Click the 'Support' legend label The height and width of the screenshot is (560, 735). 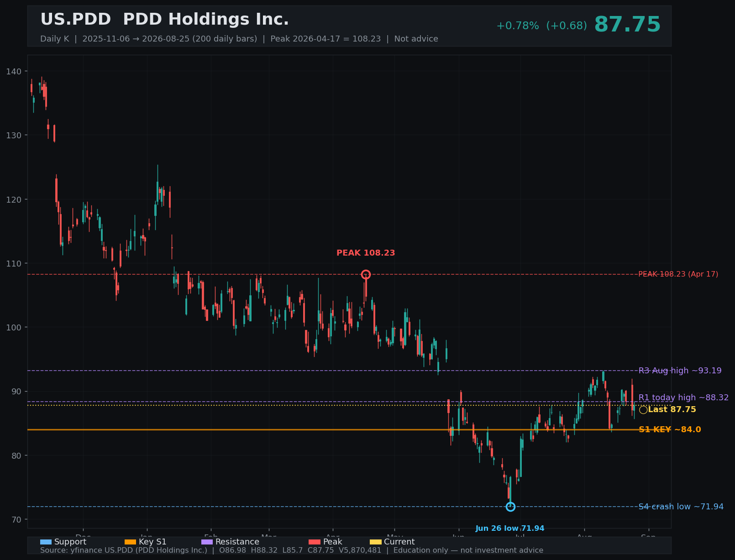[x=70, y=542]
